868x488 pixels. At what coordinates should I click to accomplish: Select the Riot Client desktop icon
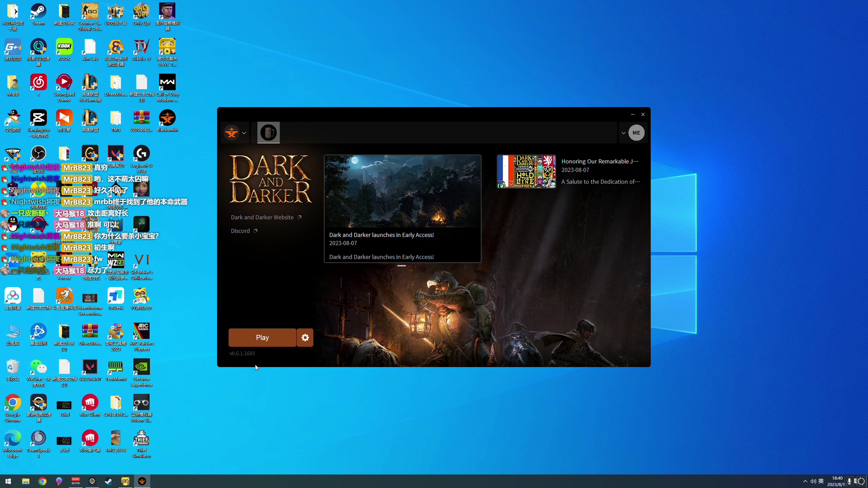pos(90,406)
